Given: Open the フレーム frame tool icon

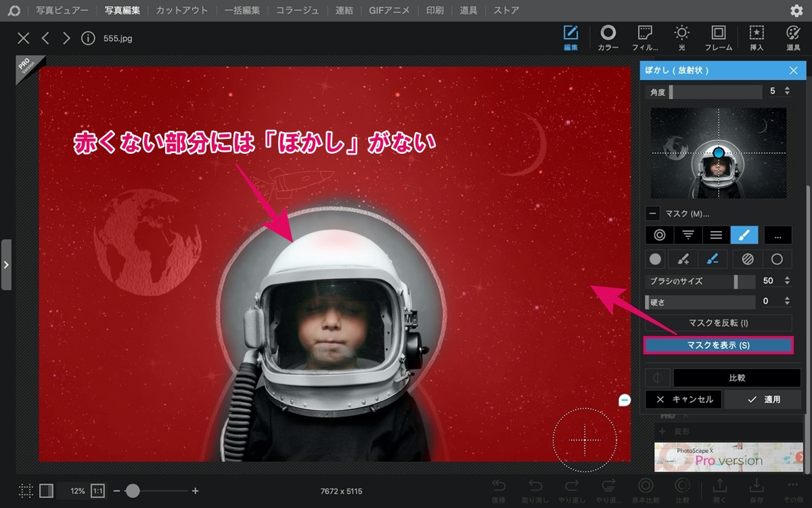Looking at the screenshot, I should pos(719,38).
